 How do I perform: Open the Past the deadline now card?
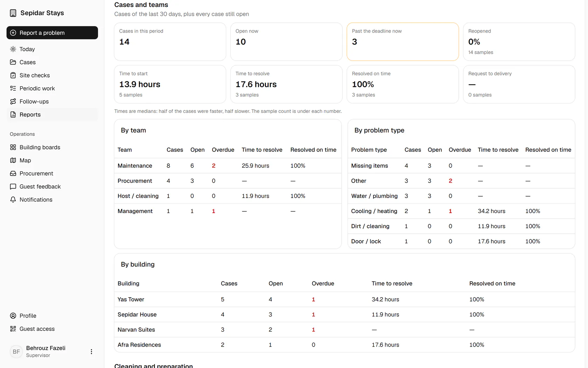[x=402, y=42]
